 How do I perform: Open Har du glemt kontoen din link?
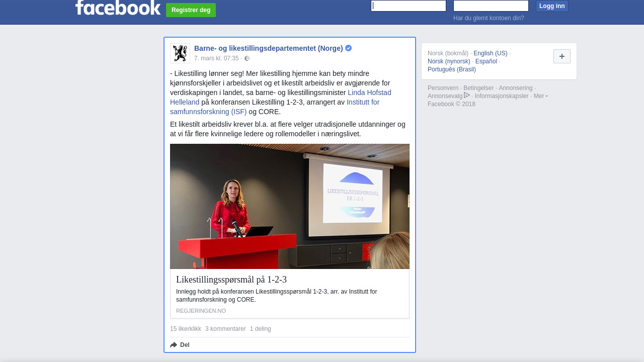489,18
